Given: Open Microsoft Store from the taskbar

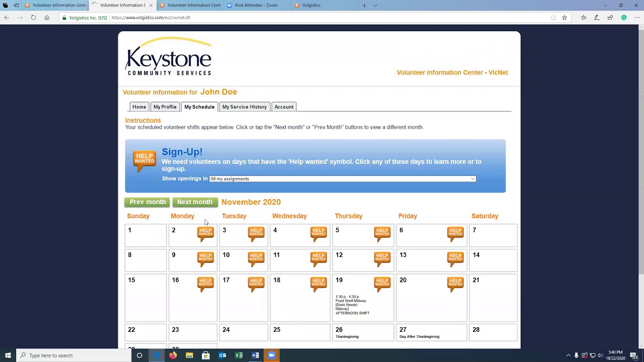Looking at the screenshot, I should 206,355.
